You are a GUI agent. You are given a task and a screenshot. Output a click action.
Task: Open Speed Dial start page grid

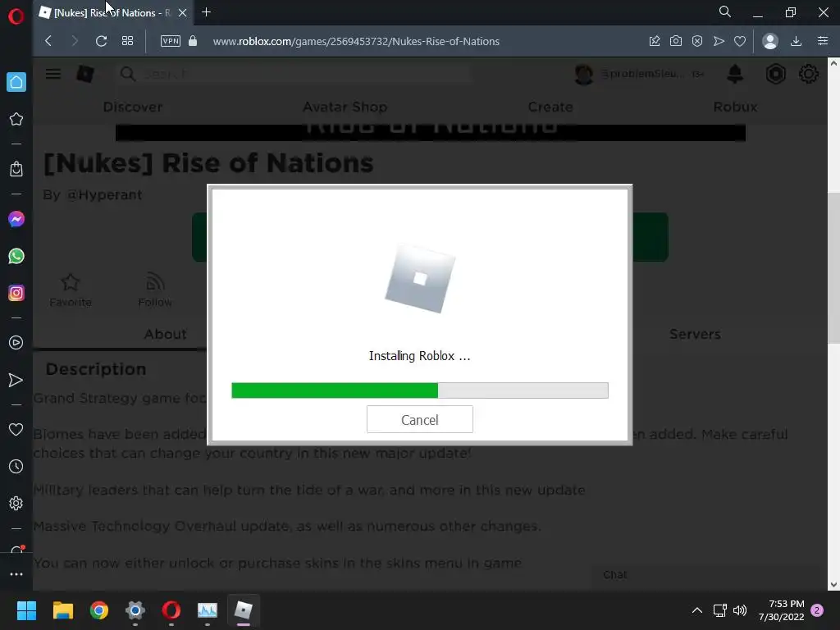[x=127, y=41]
